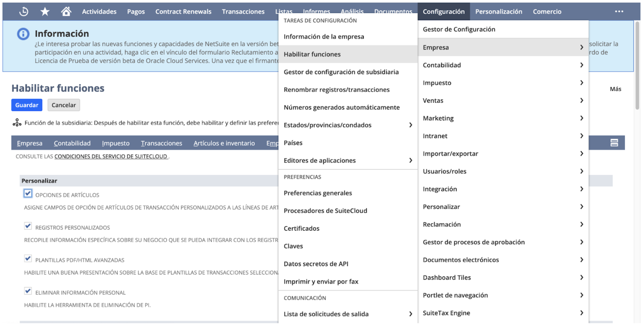Open the Actividades menu

[99, 12]
